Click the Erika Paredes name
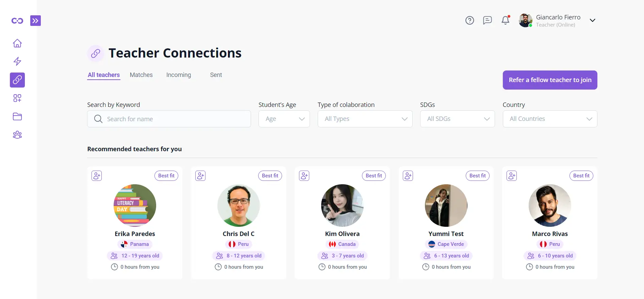This screenshot has width=644, height=299. 135,234
